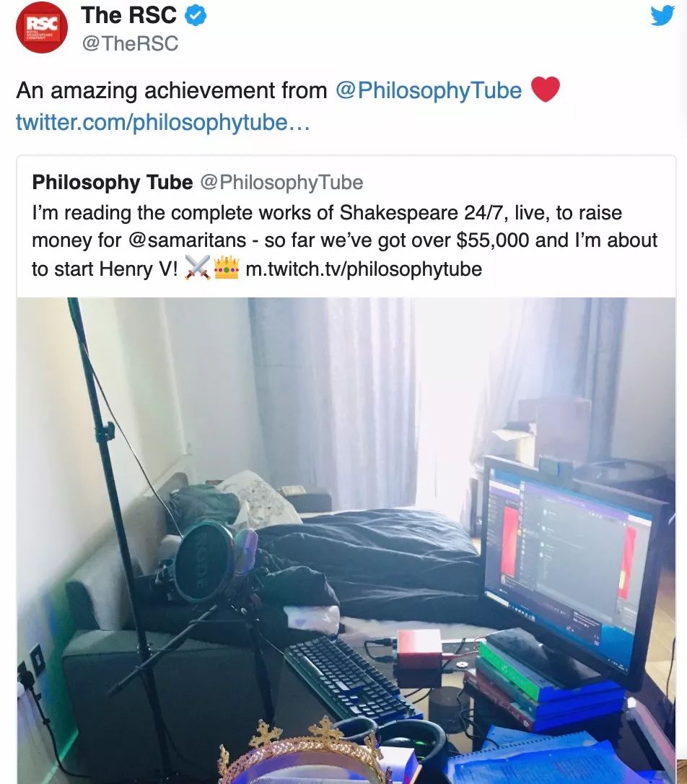The height and width of the screenshot is (784, 687).
Task: Click the @samaritans mention text
Action: coord(187,240)
